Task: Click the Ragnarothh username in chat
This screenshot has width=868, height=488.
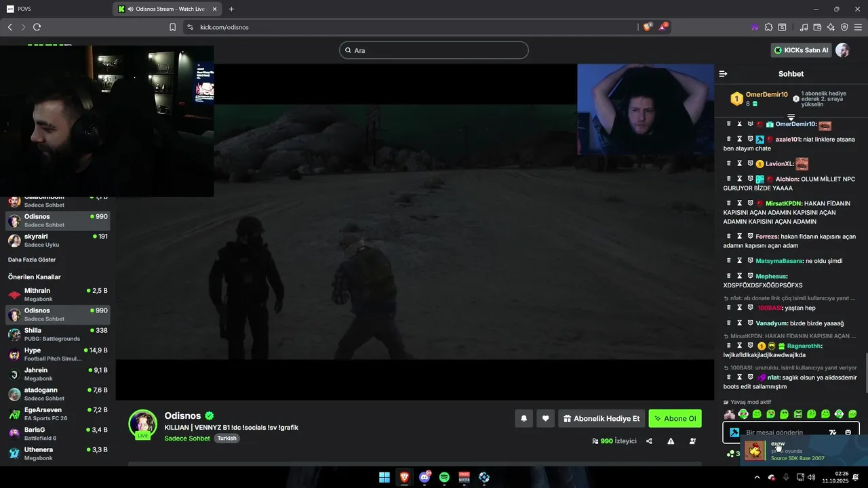Action: [x=804, y=346]
